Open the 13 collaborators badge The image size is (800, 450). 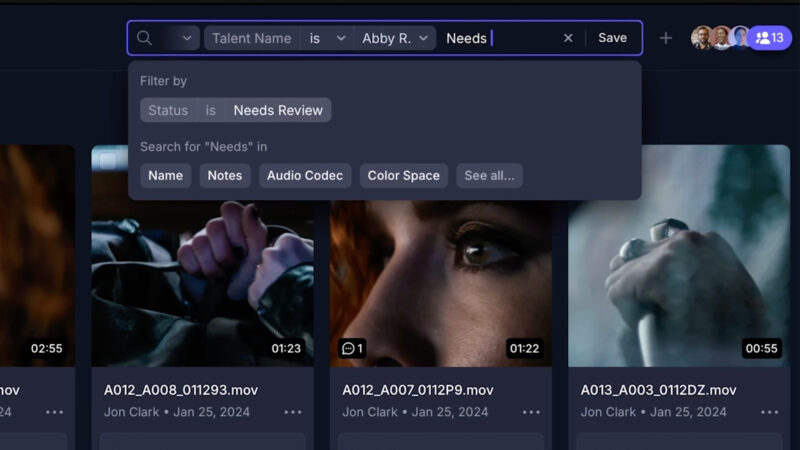pyautogui.click(x=770, y=38)
